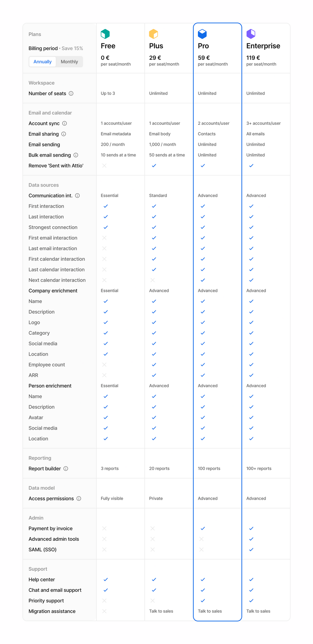
Task: Click the Priority support checkmark in Pro column
Action: (202, 601)
